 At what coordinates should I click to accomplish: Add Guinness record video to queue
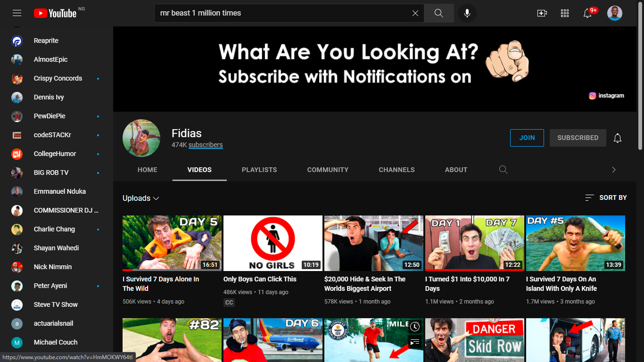pyautogui.click(x=415, y=342)
